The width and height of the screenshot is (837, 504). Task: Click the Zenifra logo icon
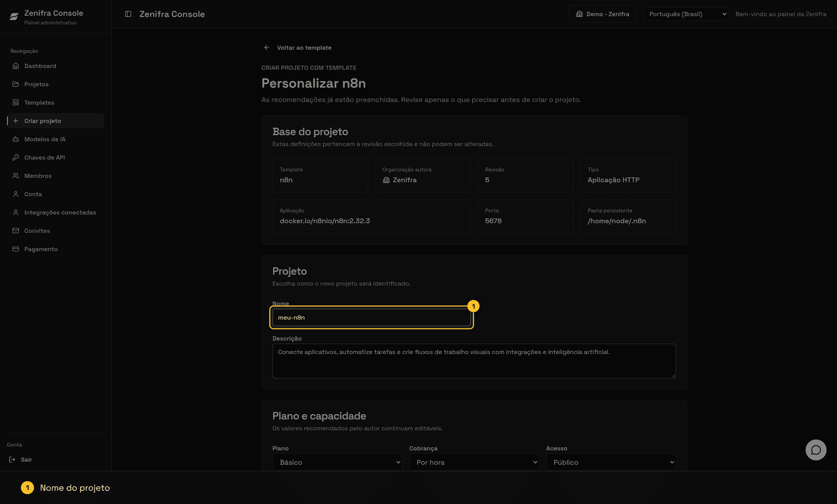(14, 17)
